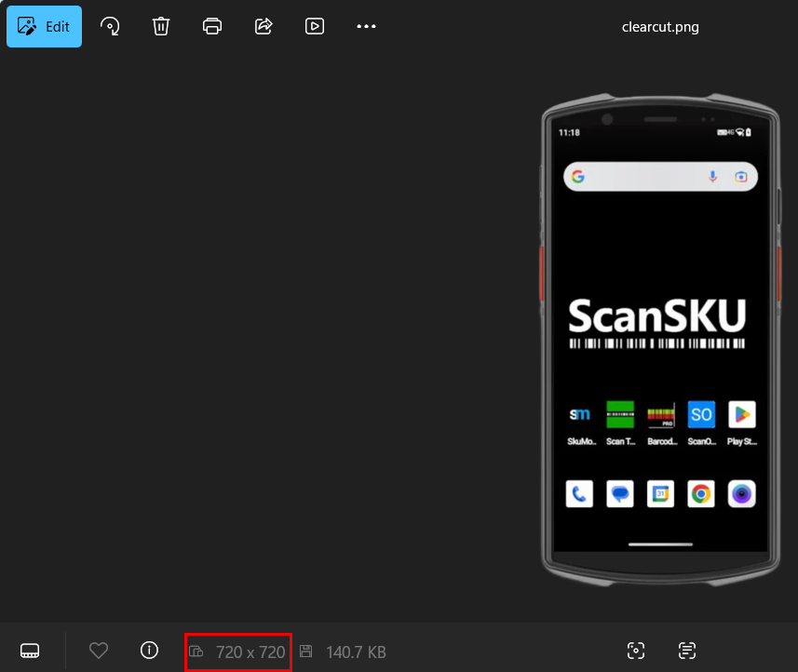Click the image dimensions icon beside 720 x 720
Image resolution: width=798 pixels, height=672 pixels.
(x=196, y=652)
